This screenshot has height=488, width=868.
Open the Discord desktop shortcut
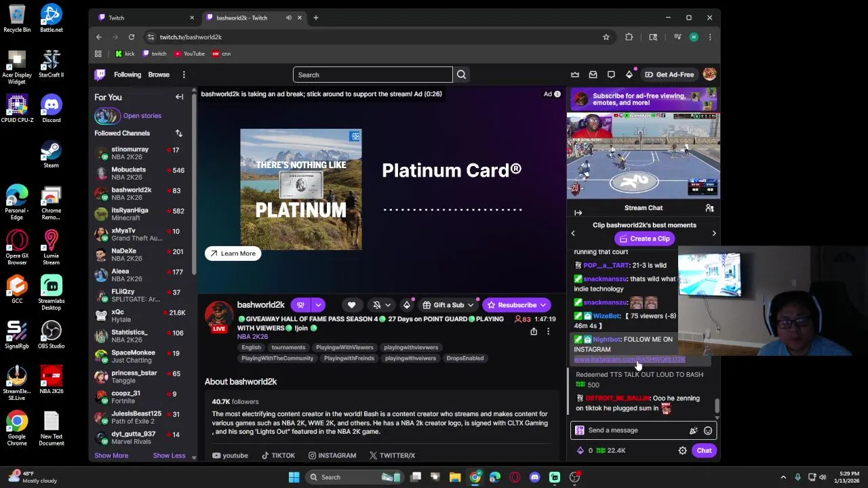pyautogui.click(x=51, y=109)
